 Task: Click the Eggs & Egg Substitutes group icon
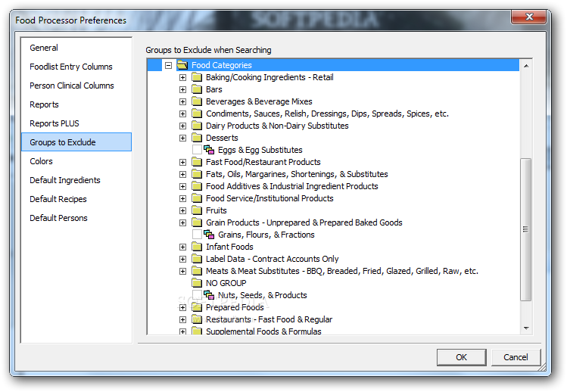pos(209,150)
